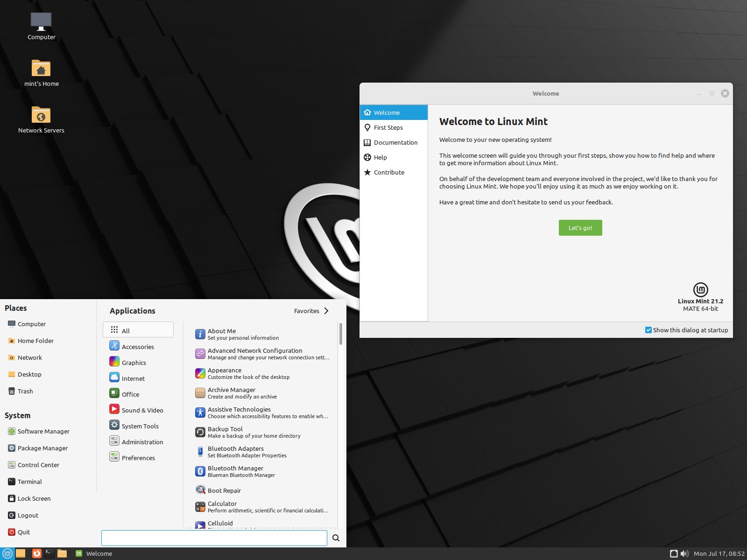The image size is (747, 560).
Task: Click the search magnifier icon in menu
Action: tap(336, 538)
